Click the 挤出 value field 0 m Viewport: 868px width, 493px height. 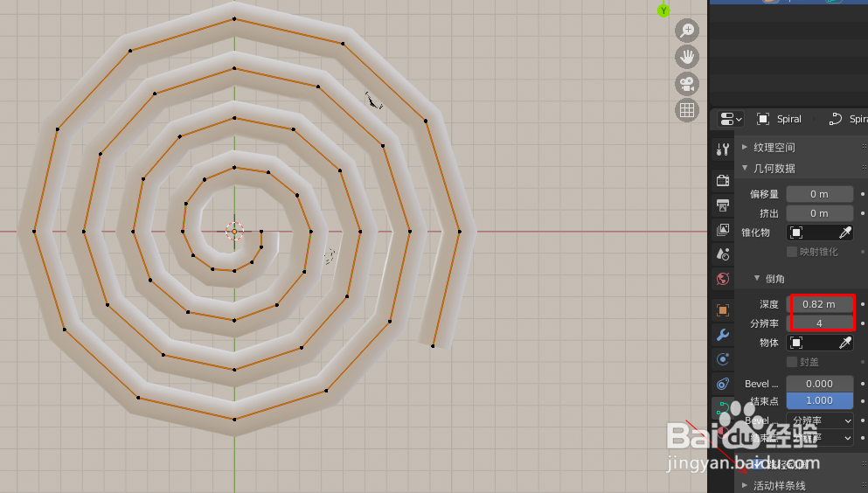click(x=819, y=213)
